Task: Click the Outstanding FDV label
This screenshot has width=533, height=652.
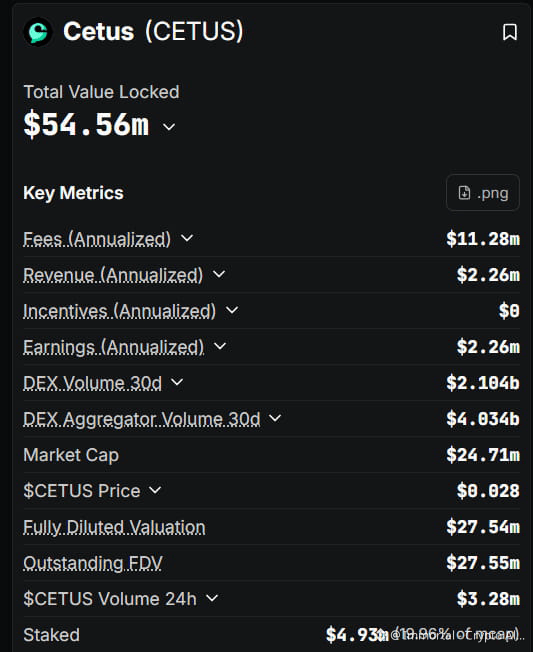Action: pyautogui.click(x=93, y=563)
